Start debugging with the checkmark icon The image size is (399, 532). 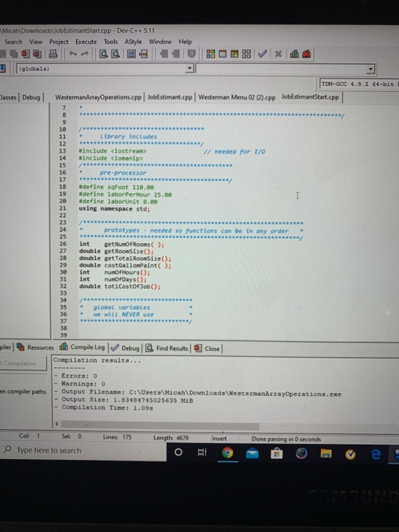262,54
